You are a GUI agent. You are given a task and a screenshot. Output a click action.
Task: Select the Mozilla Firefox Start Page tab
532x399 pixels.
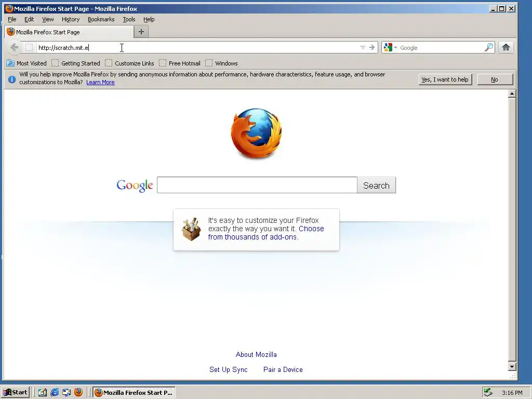click(x=69, y=32)
